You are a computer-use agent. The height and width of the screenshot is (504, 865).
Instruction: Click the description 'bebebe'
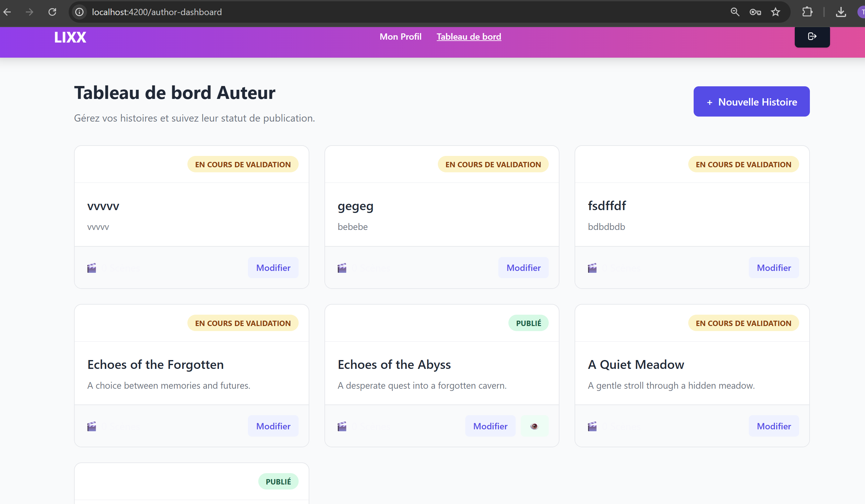tap(352, 227)
